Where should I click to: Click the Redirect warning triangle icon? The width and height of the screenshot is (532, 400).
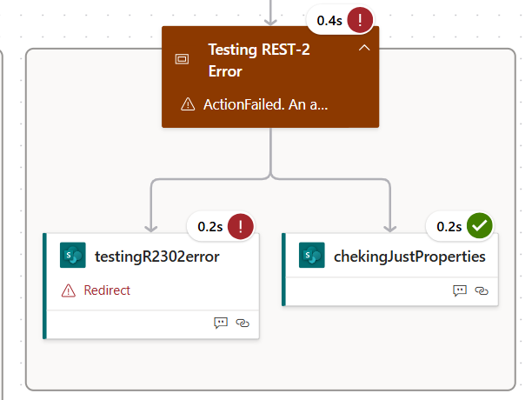pos(69,290)
